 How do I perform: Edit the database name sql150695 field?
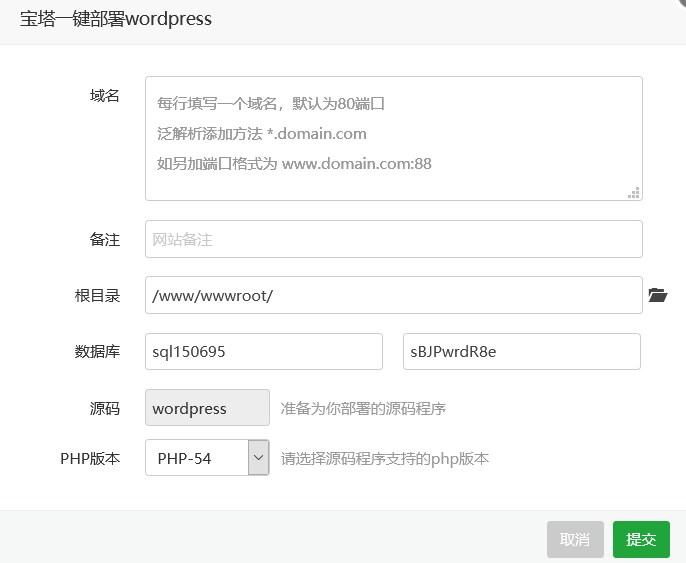click(x=264, y=351)
